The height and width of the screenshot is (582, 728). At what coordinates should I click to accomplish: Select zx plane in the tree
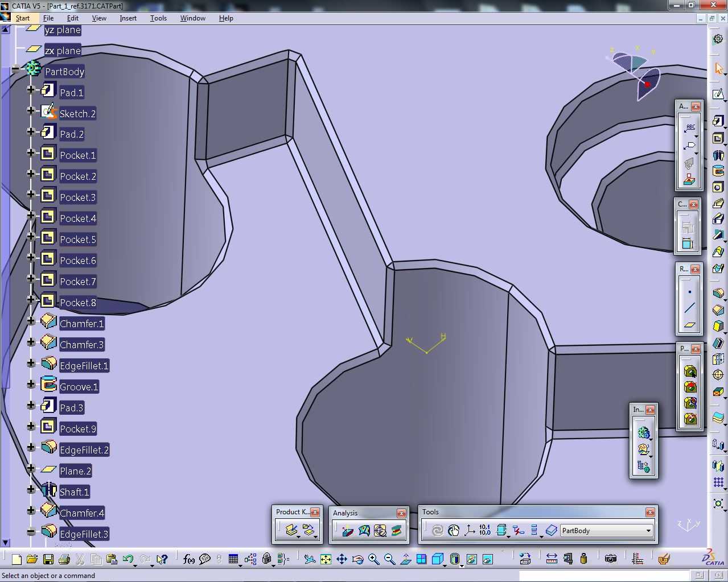pos(63,51)
